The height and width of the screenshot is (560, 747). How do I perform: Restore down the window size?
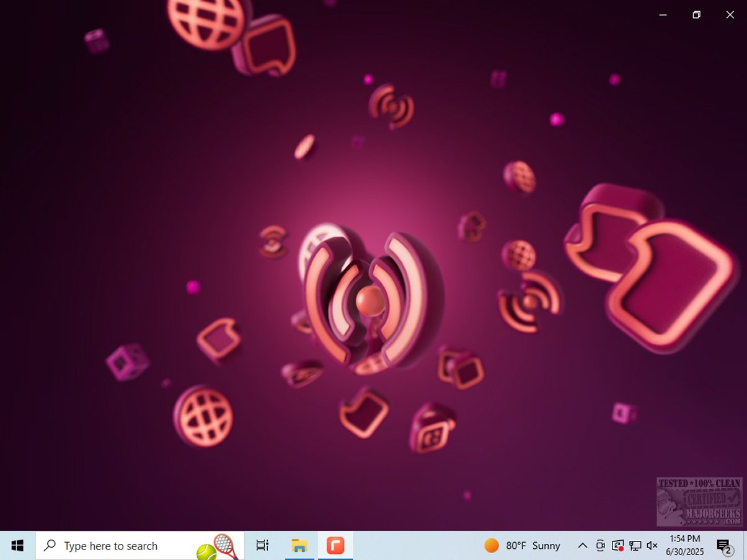[696, 15]
